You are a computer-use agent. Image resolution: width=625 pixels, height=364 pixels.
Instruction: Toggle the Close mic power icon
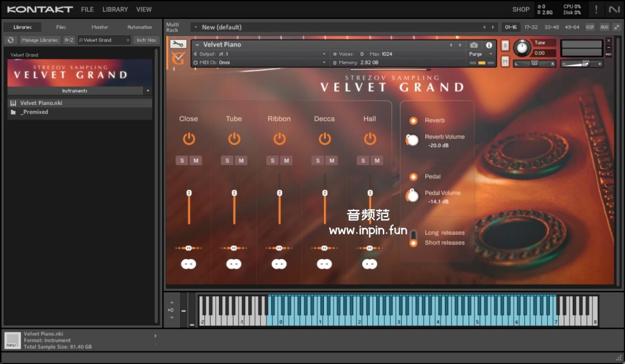tap(189, 139)
